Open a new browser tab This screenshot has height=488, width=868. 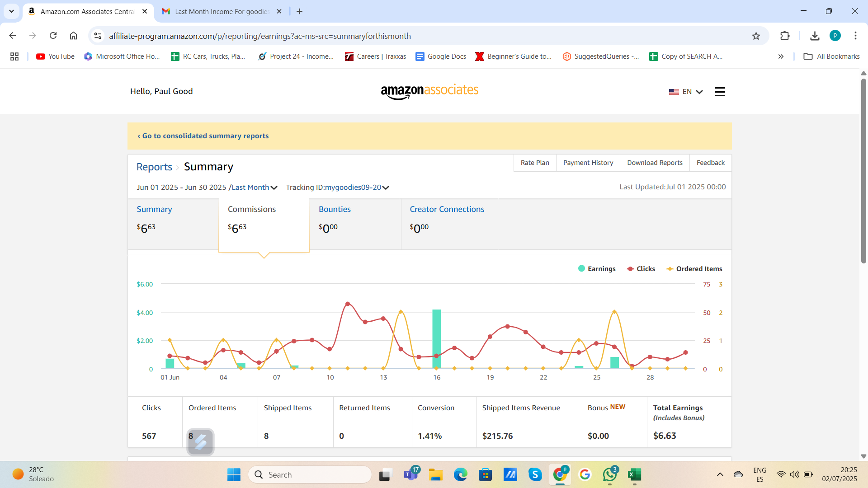coord(299,11)
